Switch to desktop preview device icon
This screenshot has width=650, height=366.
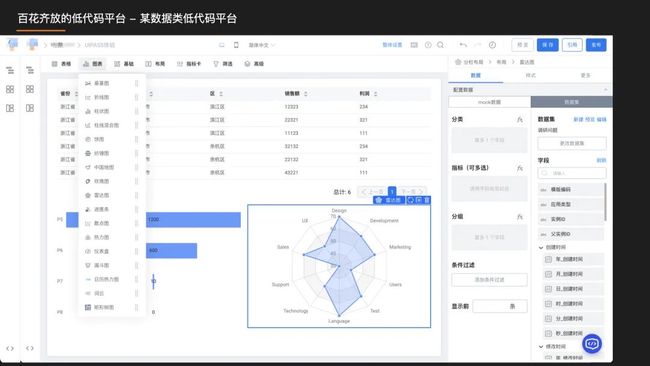(x=222, y=45)
